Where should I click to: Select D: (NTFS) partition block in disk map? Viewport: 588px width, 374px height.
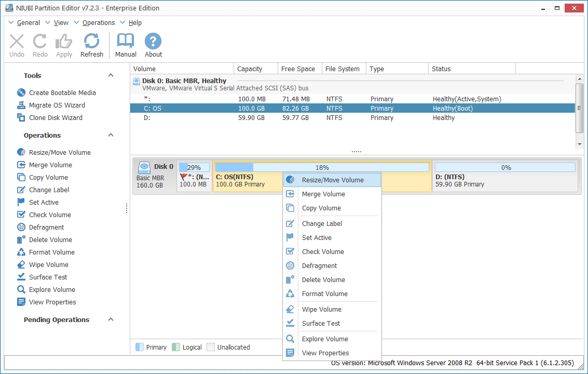click(505, 177)
